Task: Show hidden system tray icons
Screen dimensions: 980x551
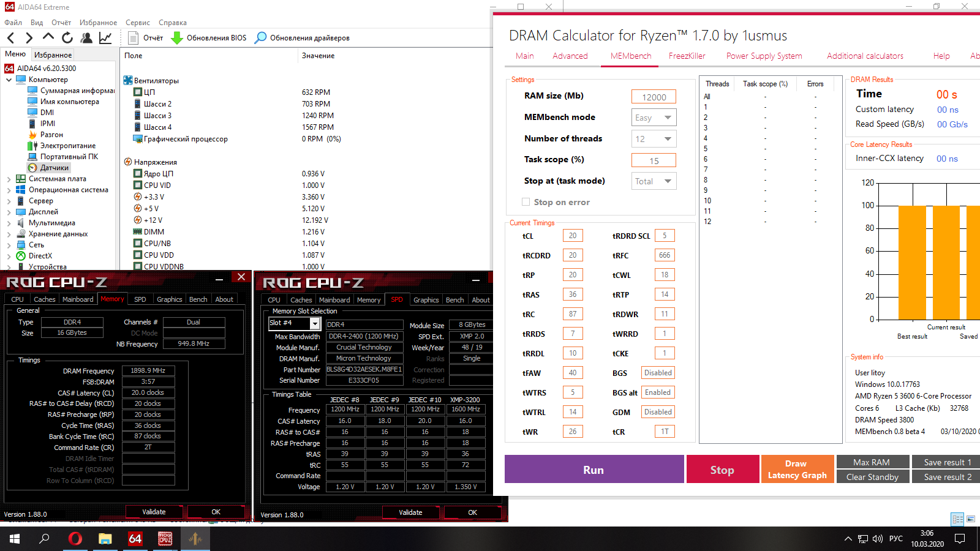Action: click(x=848, y=539)
